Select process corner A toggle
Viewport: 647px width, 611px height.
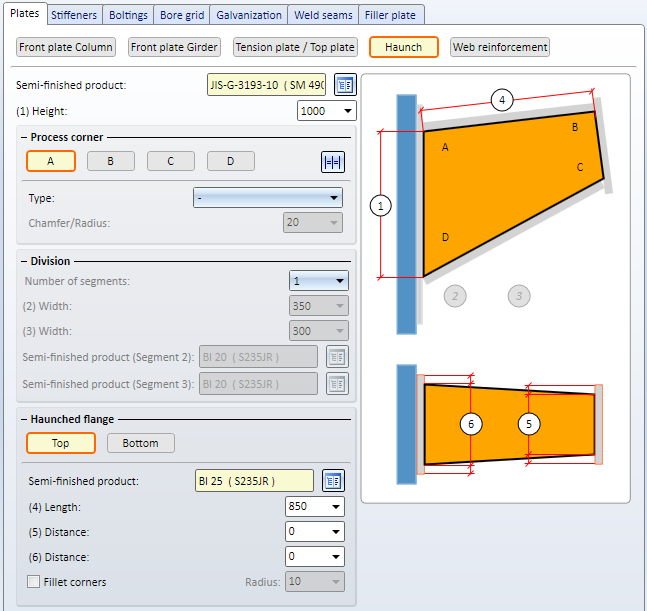click(51, 161)
